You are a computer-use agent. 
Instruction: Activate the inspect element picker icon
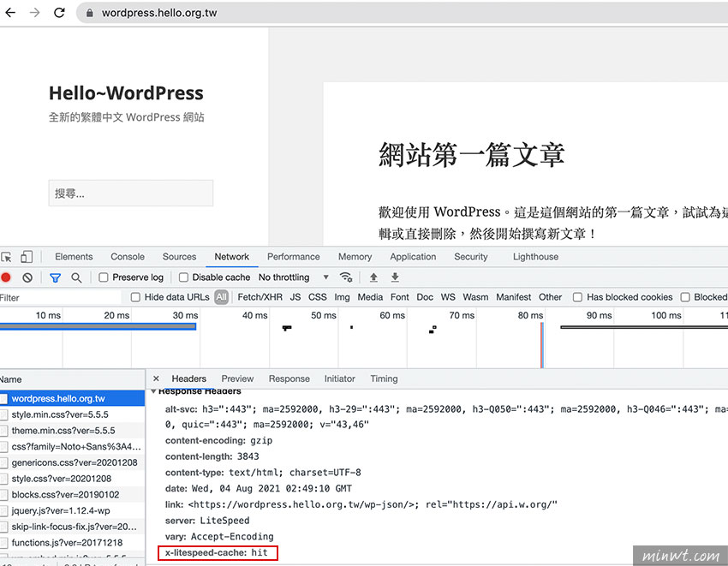point(7,257)
